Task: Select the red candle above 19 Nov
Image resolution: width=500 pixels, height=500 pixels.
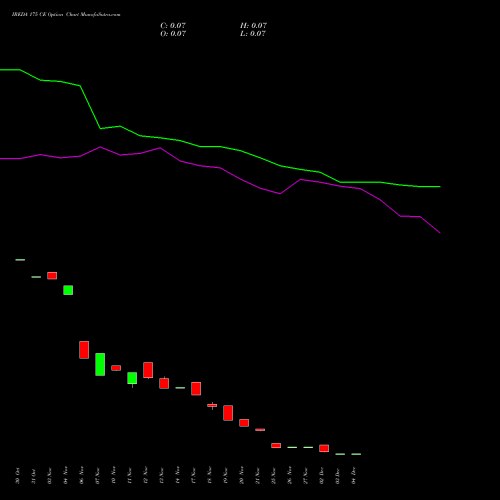Action: pyautogui.click(x=228, y=413)
